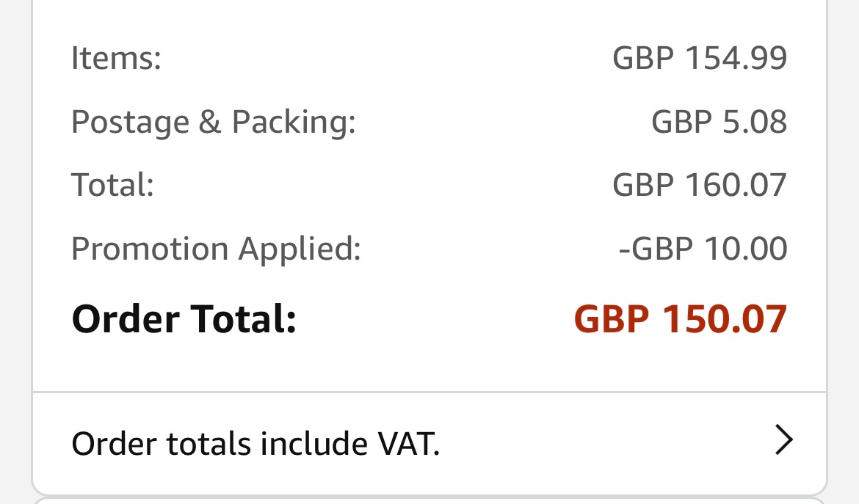Click the word Applied in the promotion line
This screenshot has width=859, height=504.
(x=300, y=249)
